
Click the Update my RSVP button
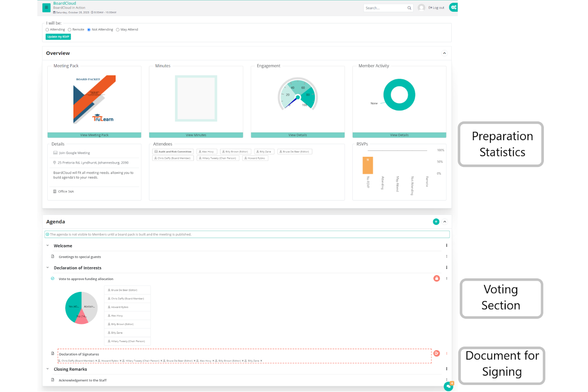[58, 36]
